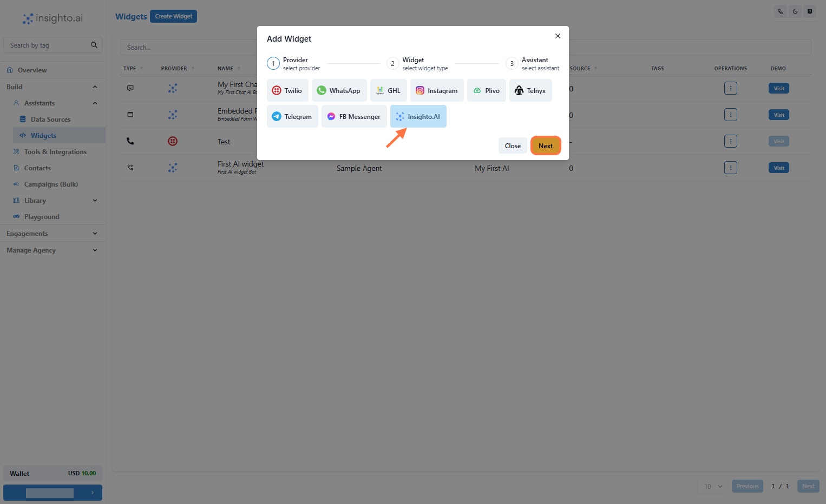Choose FB Messenger provider
This screenshot has height=504, width=826.
click(x=354, y=116)
